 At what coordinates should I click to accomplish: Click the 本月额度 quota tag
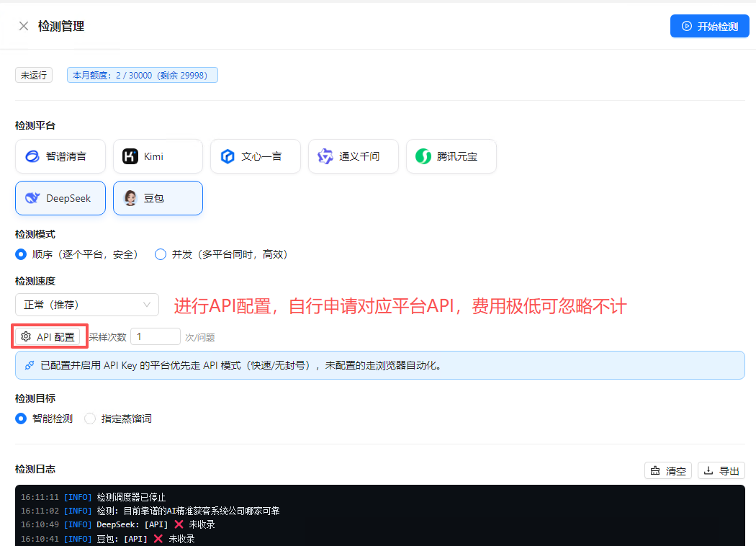point(143,75)
